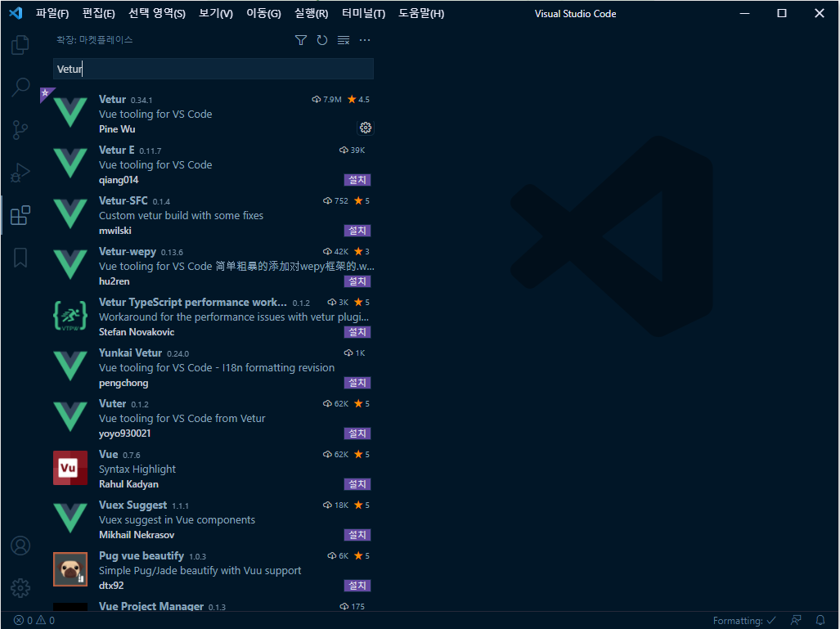Open the Source Control view

click(20, 130)
